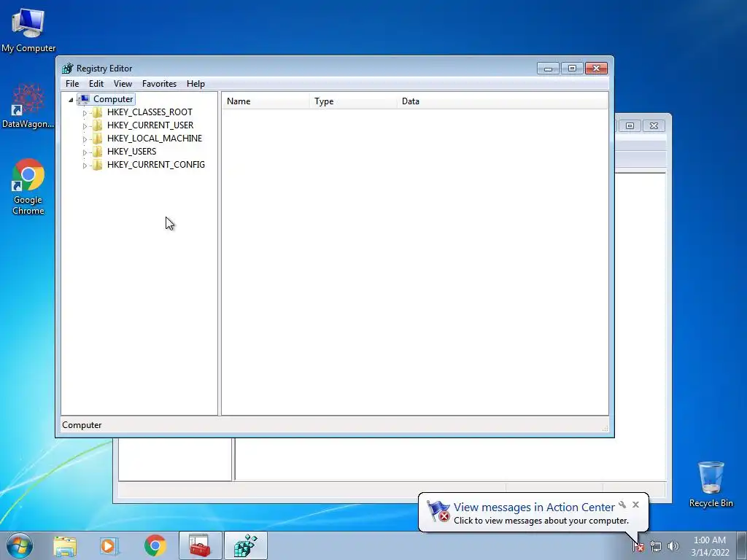
Task: Select the HKEY_CURRENT_USER label
Action: (x=150, y=125)
